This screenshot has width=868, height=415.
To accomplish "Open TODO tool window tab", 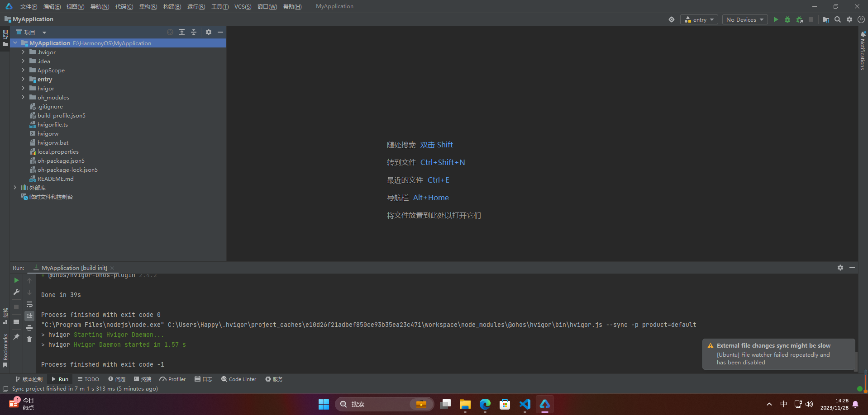I will (x=88, y=379).
